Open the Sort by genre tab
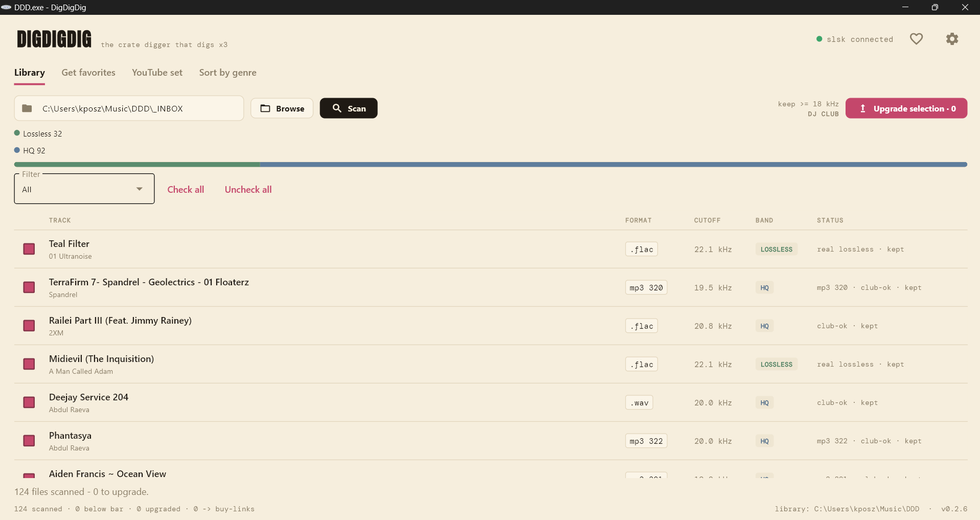The width and height of the screenshot is (980, 520). pyautogui.click(x=228, y=73)
